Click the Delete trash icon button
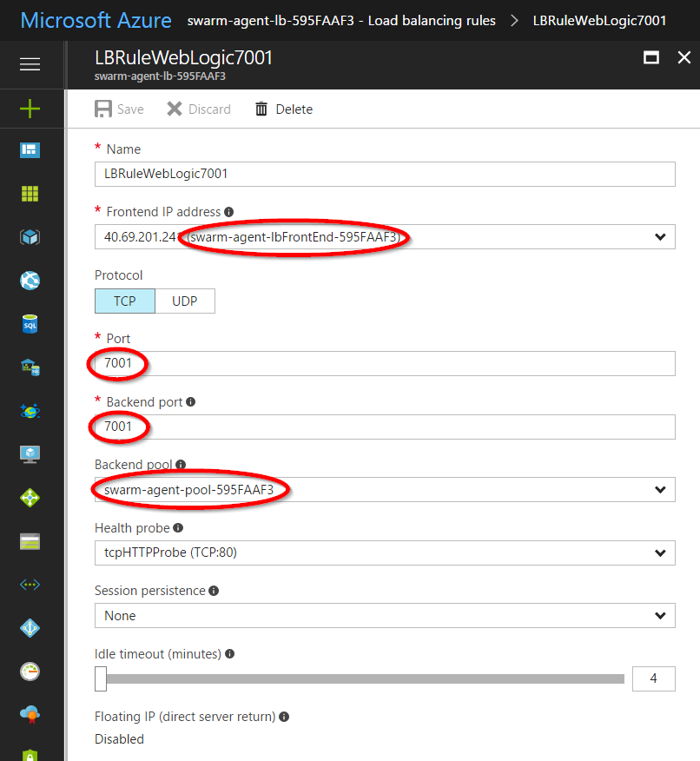This screenshot has height=761, width=700. [283, 109]
